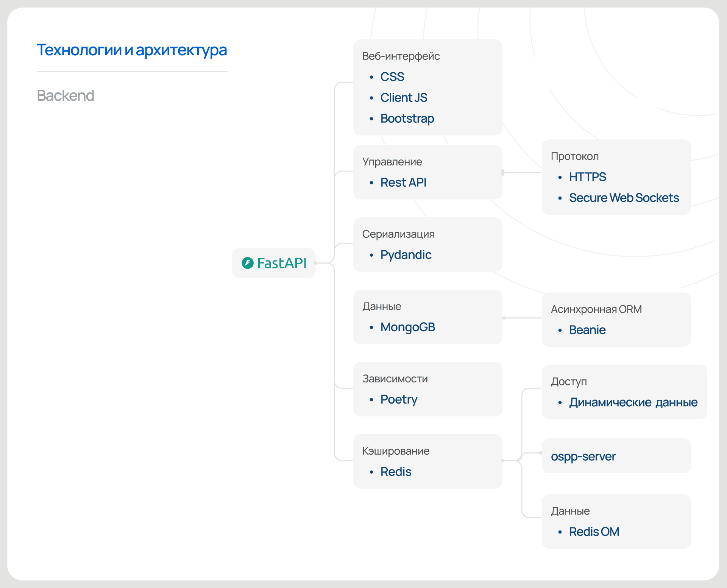Select MongoGB in the Данные box
This screenshot has width=727, height=588.
point(407,327)
